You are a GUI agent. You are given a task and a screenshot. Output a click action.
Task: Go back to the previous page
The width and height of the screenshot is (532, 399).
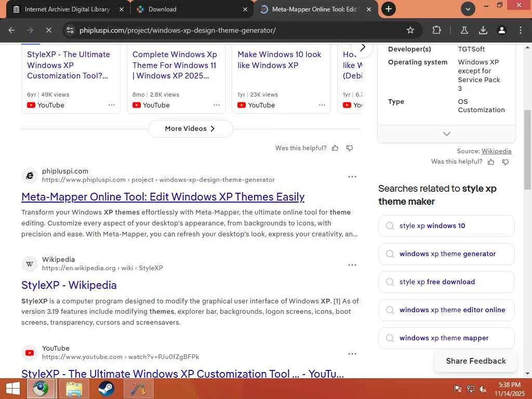11,30
